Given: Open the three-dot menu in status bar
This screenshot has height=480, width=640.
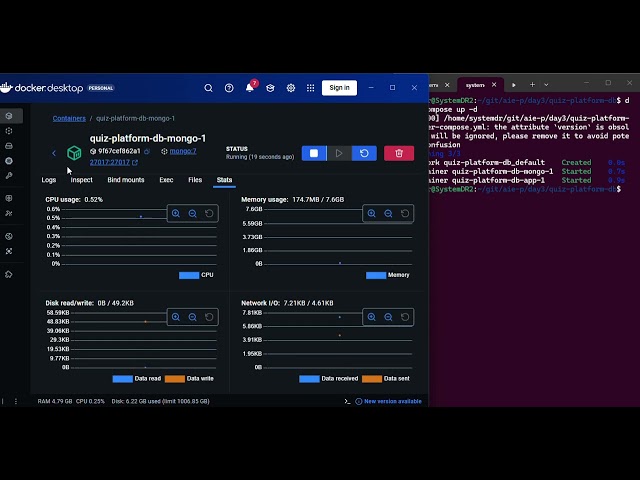Looking at the screenshot, I should pos(16,402).
